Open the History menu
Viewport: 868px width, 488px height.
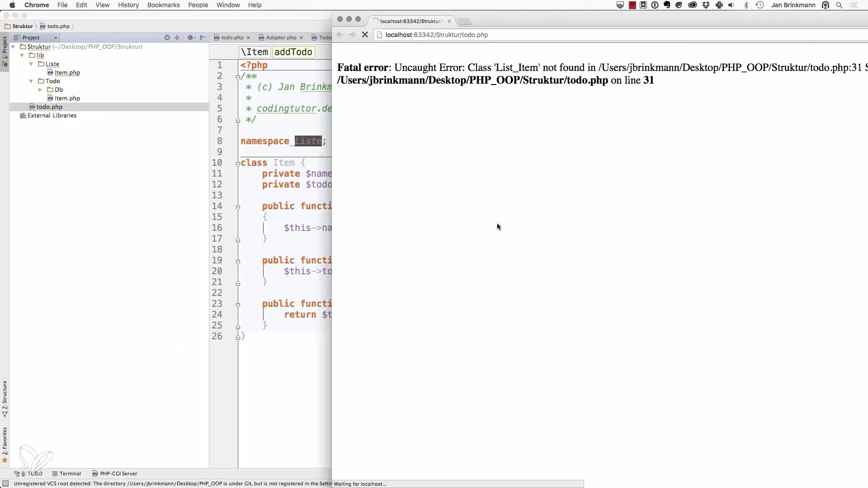click(128, 5)
